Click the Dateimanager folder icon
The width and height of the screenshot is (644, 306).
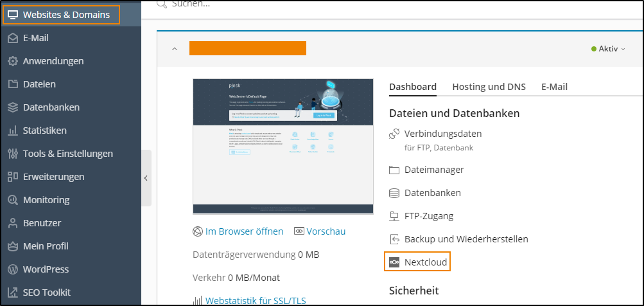(x=394, y=170)
